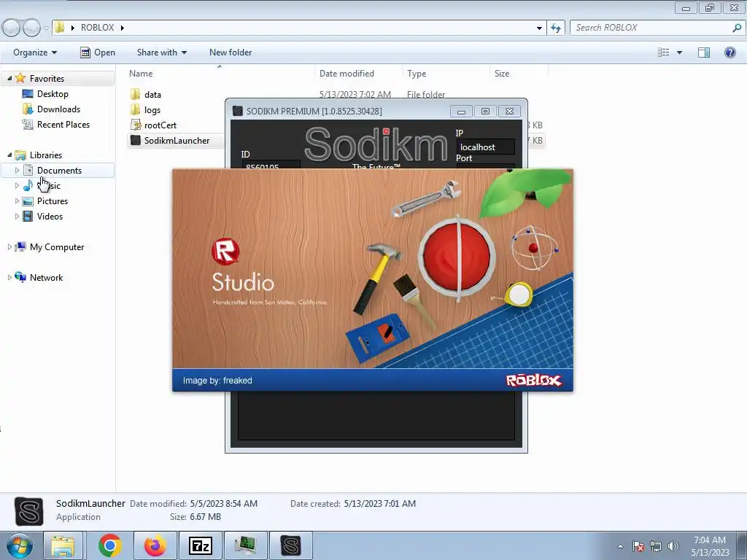The height and width of the screenshot is (560, 747).
Task: Open the network icon in system tray
Action: point(656,546)
